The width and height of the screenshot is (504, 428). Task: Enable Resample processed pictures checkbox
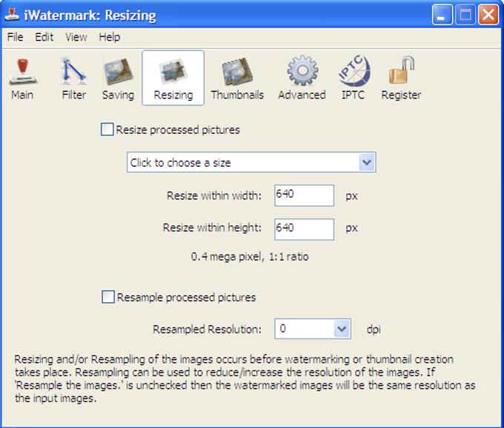point(108,297)
